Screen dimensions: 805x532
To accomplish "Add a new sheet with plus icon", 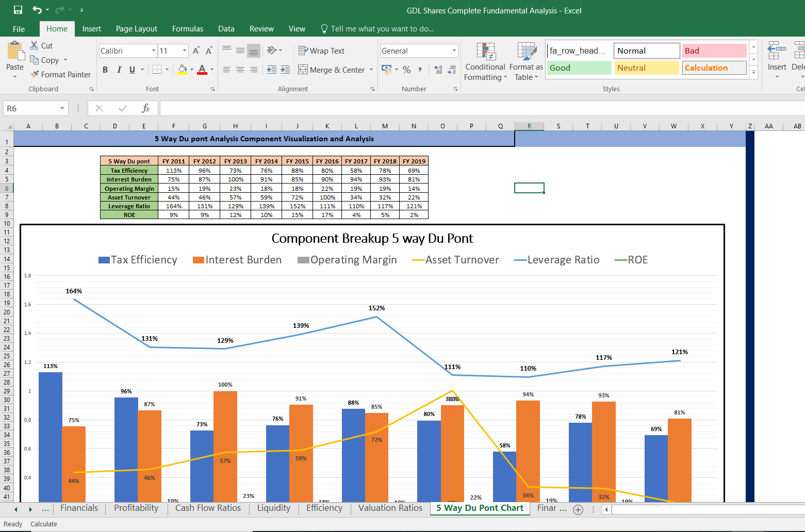I will click(578, 509).
